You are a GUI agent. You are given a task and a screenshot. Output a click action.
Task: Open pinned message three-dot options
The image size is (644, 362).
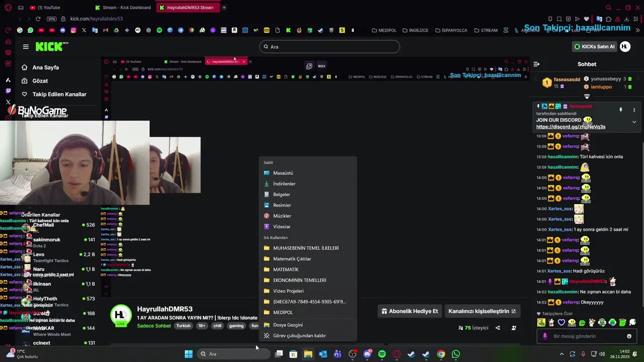[634, 110]
